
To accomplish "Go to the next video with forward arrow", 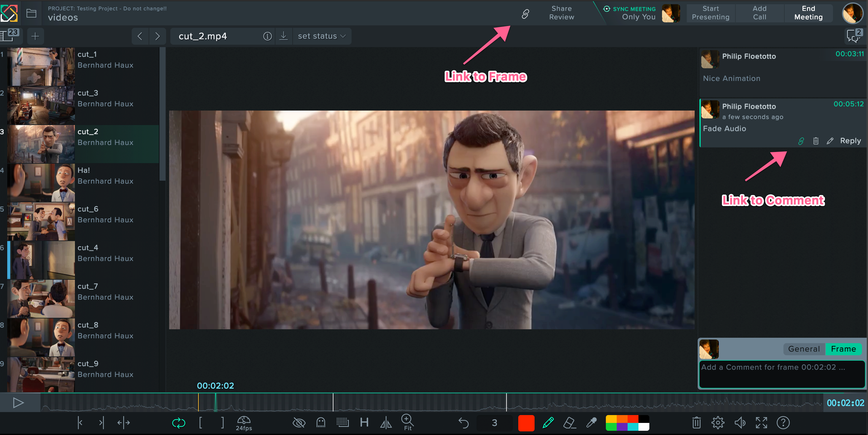I will click(157, 36).
